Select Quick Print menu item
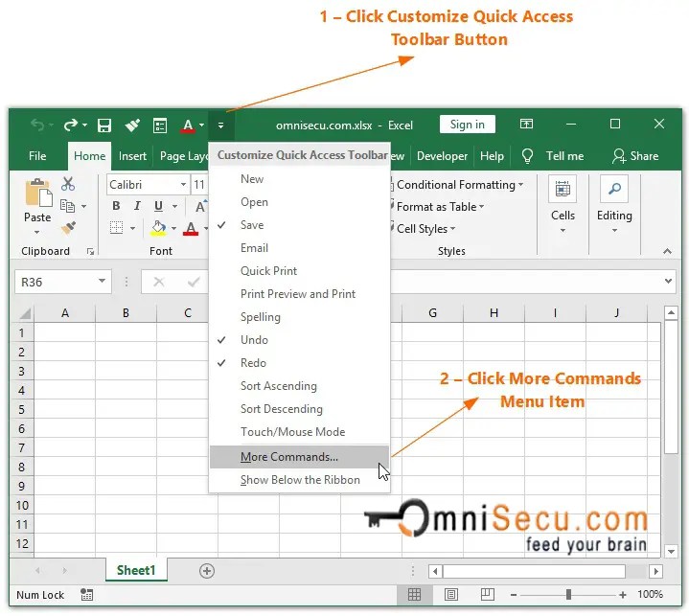The image size is (689, 616). [299, 271]
